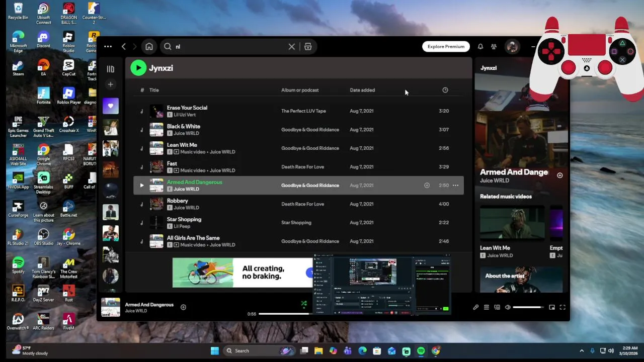Select the song Robbery

click(x=178, y=201)
